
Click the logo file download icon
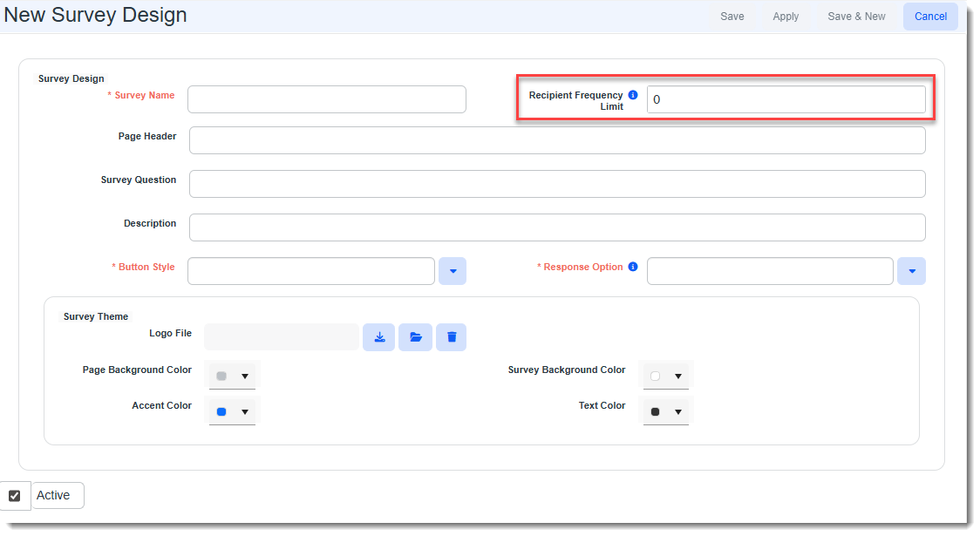coord(379,337)
